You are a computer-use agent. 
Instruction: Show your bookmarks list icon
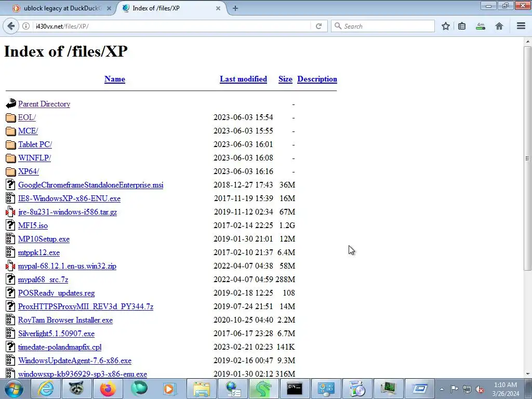click(x=462, y=26)
